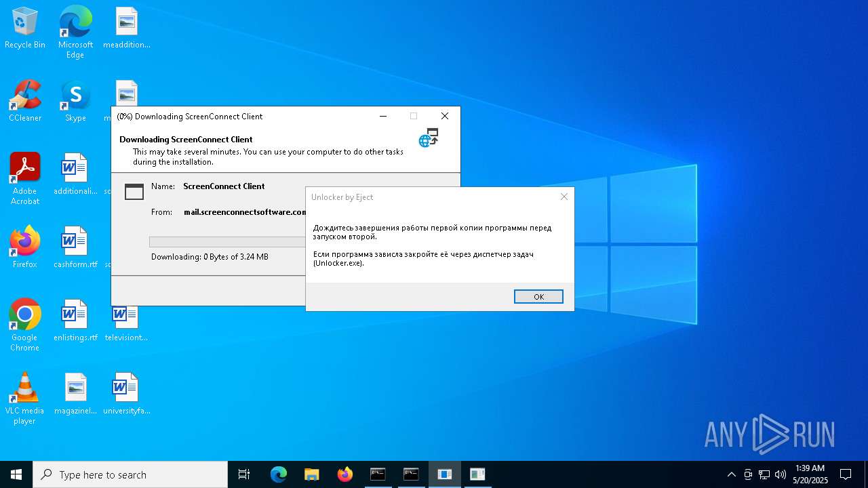
Task: Close the Downloading ScreenConnect Client window
Action: [x=445, y=116]
